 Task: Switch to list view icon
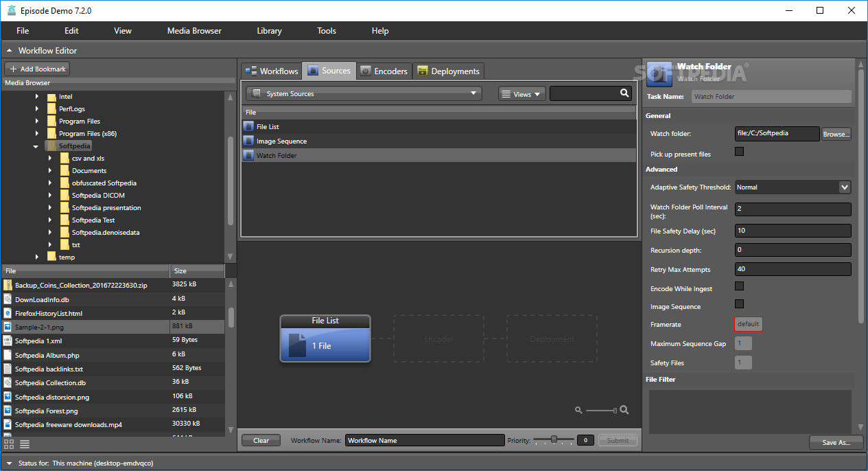click(25, 444)
